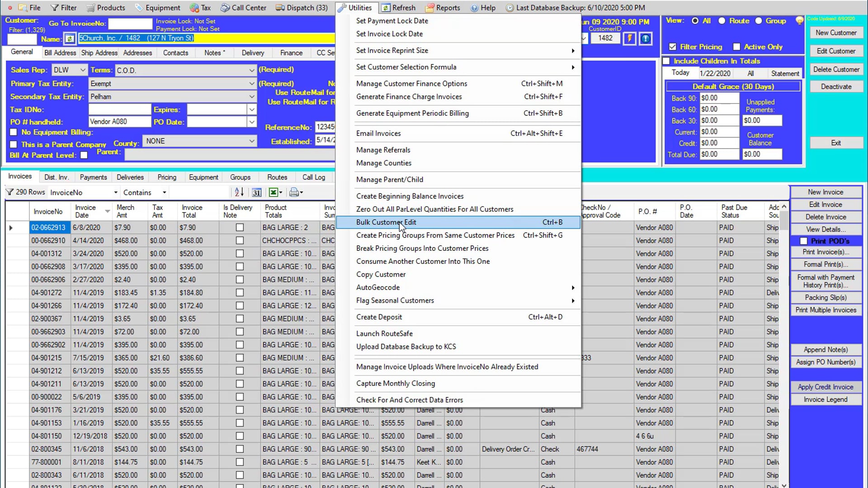The height and width of the screenshot is (488, 868).
Task: Select the Group view radio button
Action: point(759,21)
